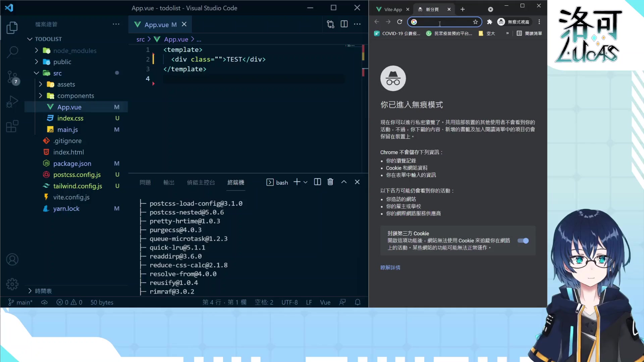Switch to the 輸出 panel tab
The image size is (644, 362).
pyautogui.click(x=169, y=182)
